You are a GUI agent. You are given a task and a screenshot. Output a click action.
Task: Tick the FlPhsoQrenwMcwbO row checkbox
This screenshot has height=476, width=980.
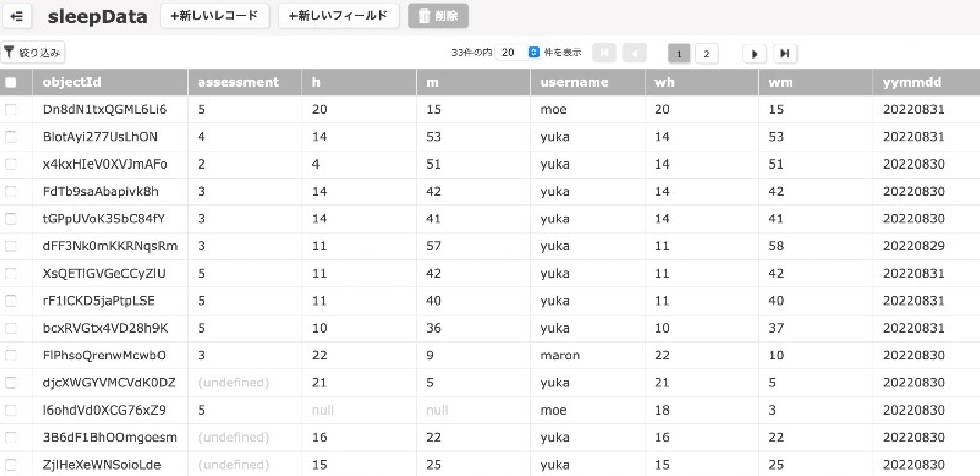(x=11, y=355)
